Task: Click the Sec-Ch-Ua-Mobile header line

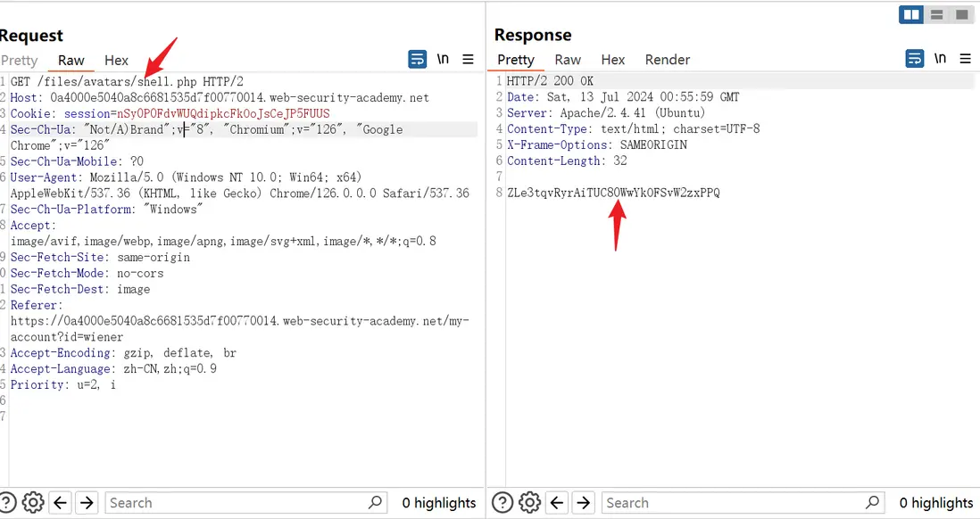Action: pos(77,161)
